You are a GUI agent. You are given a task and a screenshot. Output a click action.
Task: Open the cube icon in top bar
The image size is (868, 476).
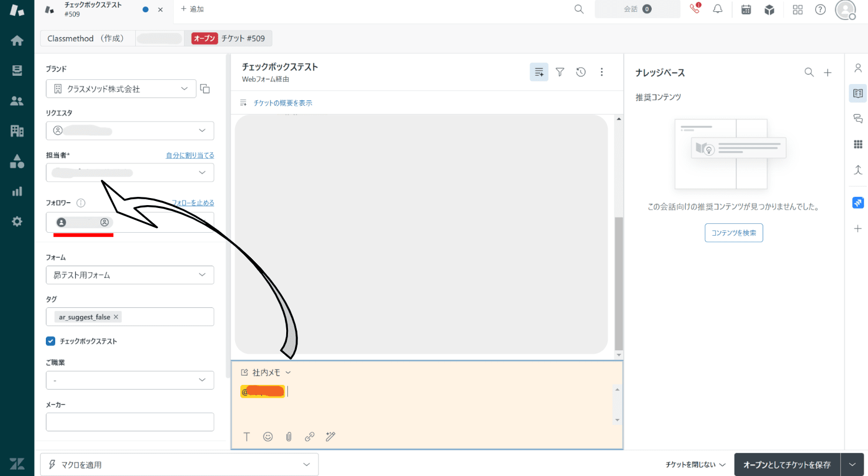pyautogui.click(x=769, y=9)
